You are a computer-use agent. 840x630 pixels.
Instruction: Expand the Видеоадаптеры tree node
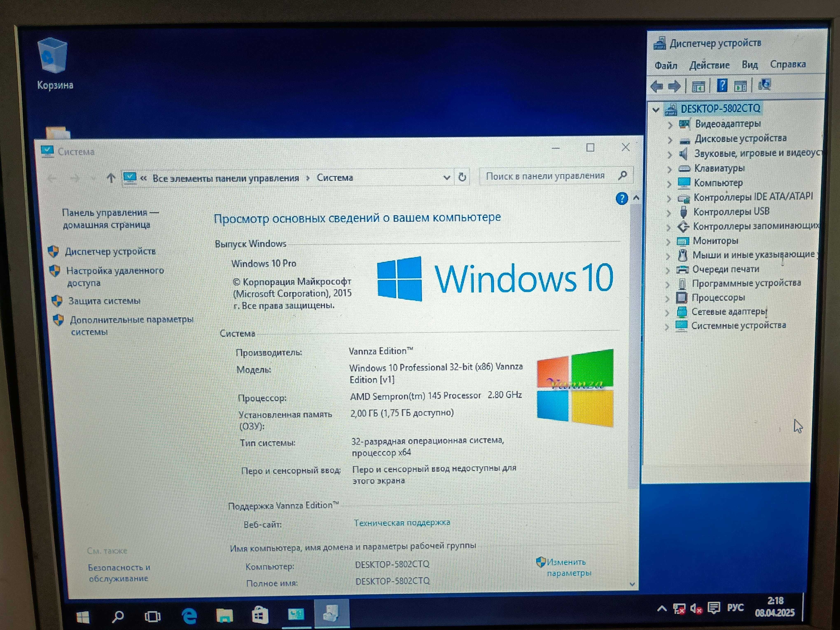click(670, 125)
